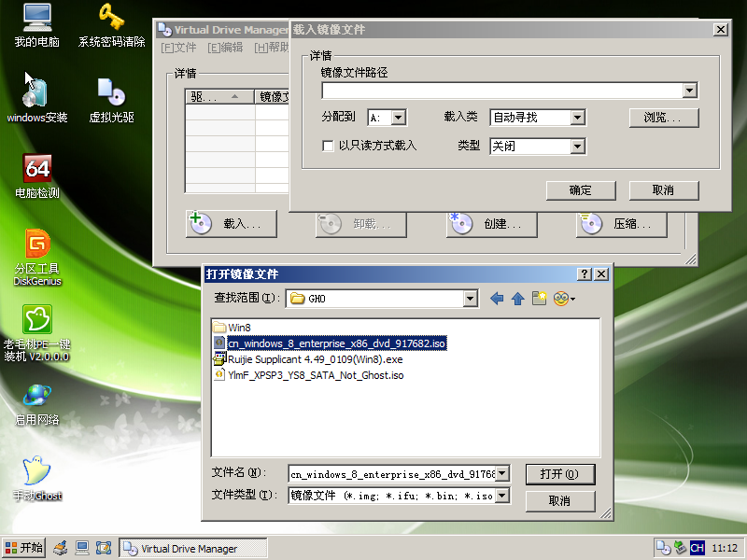Click the drive tray icon in system tray
The height and width of the screenshot is (560, 747).
663,548
